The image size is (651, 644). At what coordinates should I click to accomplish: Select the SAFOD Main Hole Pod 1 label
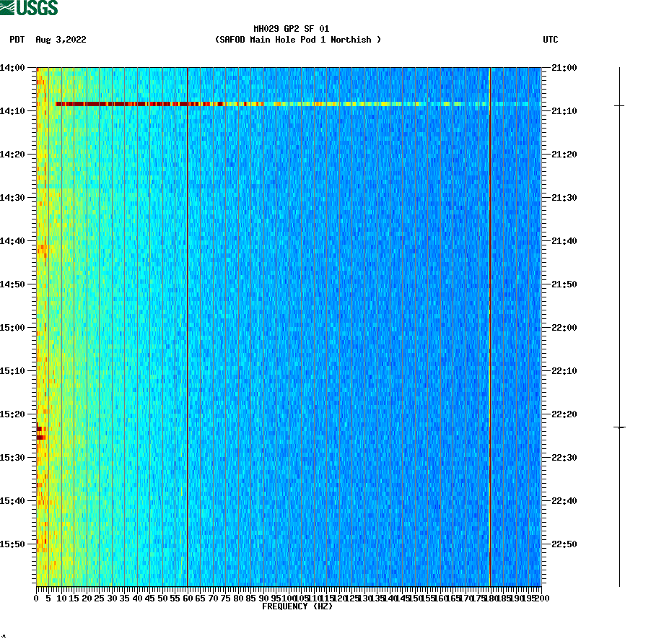tap(297, 40)
